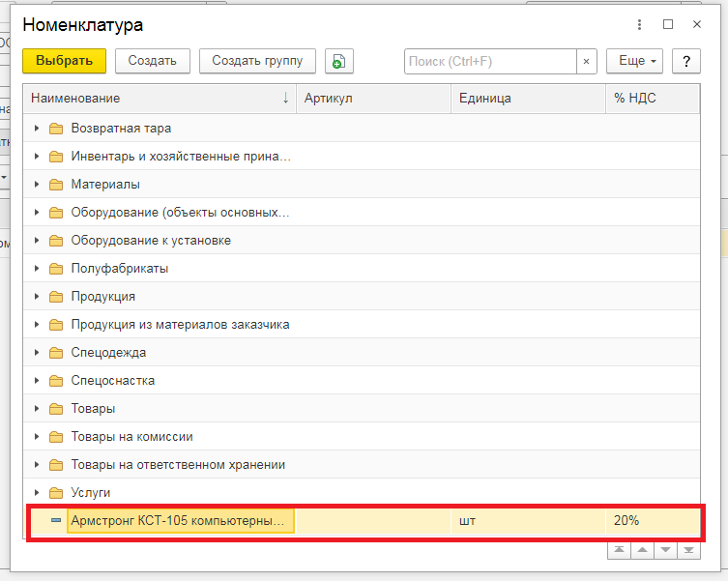Click the Создать группу button
The height and width of the screenshot is (581, 728).
tap(257, 61)
